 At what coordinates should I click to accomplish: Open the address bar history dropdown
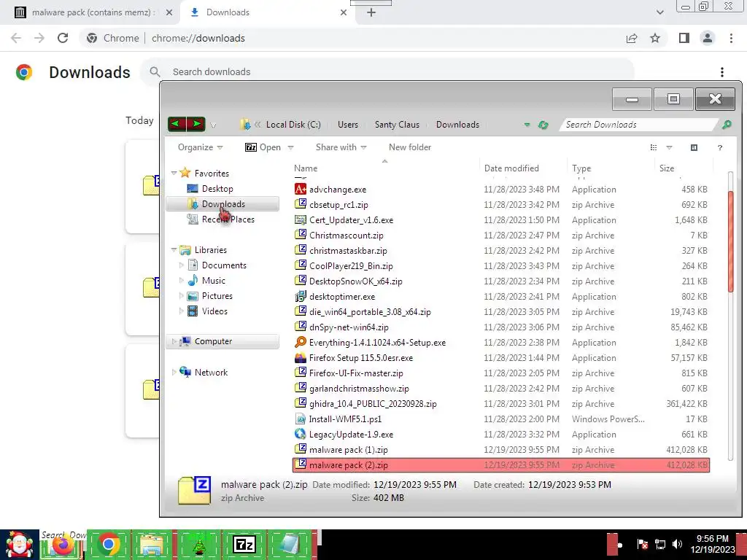(527, 125)
